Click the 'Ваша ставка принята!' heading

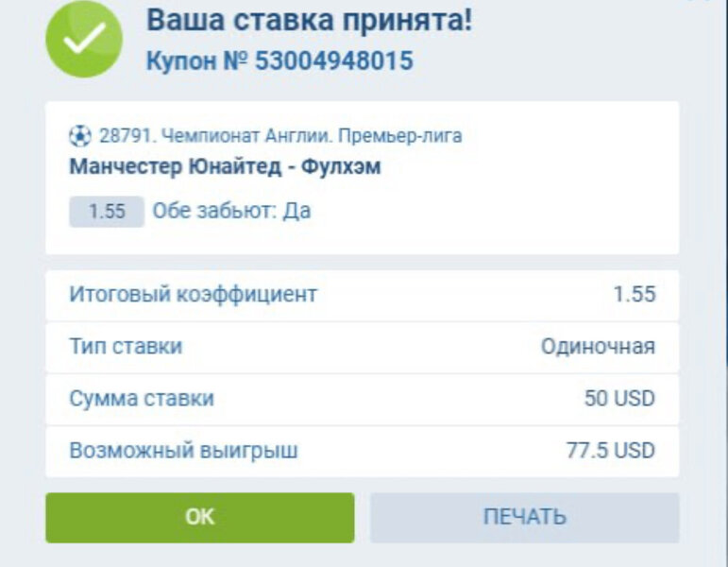tap(309, 20)
